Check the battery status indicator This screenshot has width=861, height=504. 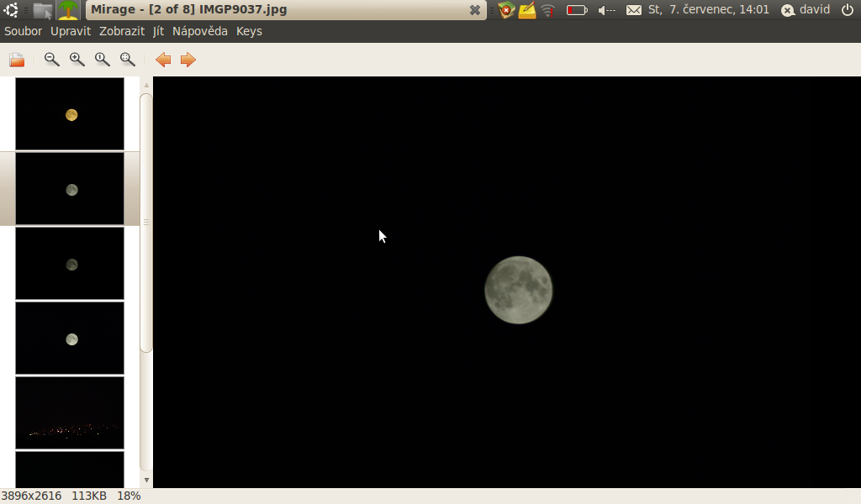577,10
